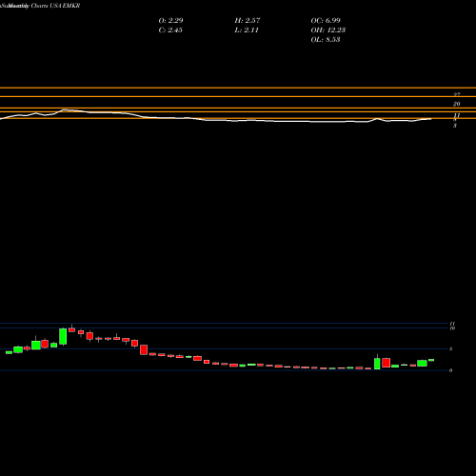Viewport: 476px width, 476px height.
Task: Click the '5' label on the candlestick price axis
Action: 451,349
